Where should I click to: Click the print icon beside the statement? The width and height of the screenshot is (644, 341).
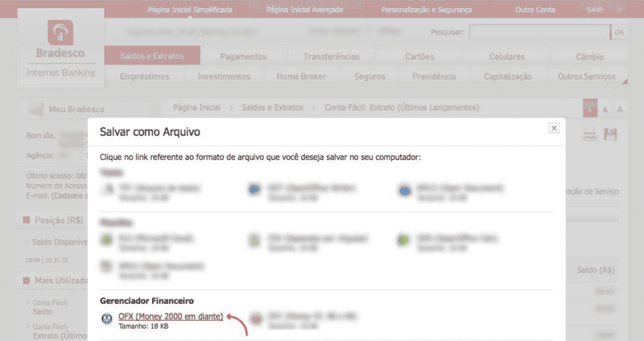pyautogui.click(x=590, y=134)
